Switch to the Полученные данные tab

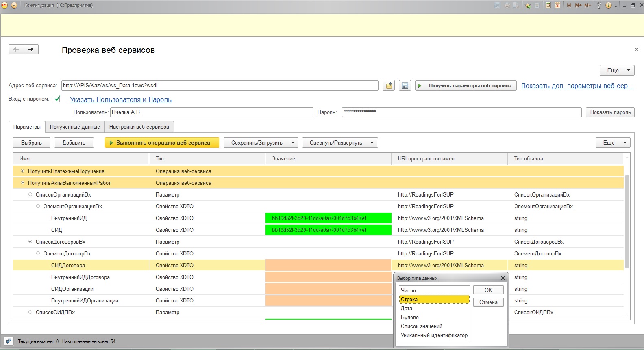pyautogui.click(x=75, y=127)
